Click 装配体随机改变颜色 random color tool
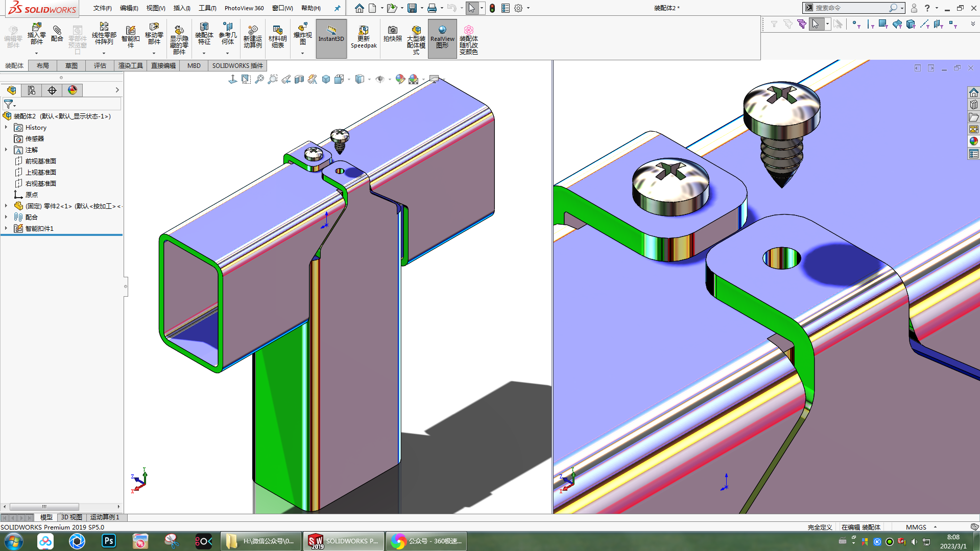 point(468,40)
